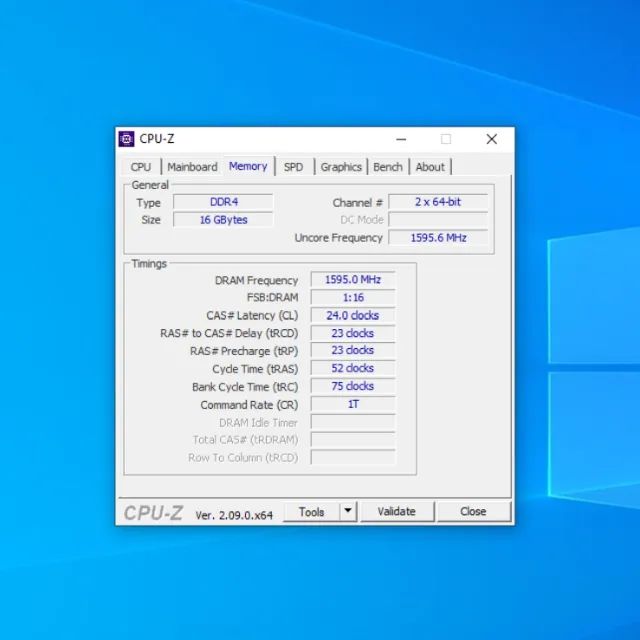This screenshot has width=640, height=640.
Task: Click the Size field showing 16 GBytes
Action: [223, 220]
